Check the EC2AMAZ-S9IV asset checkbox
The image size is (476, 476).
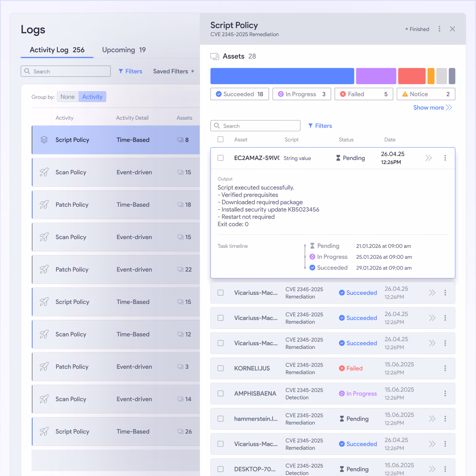(x=220, y=158)
